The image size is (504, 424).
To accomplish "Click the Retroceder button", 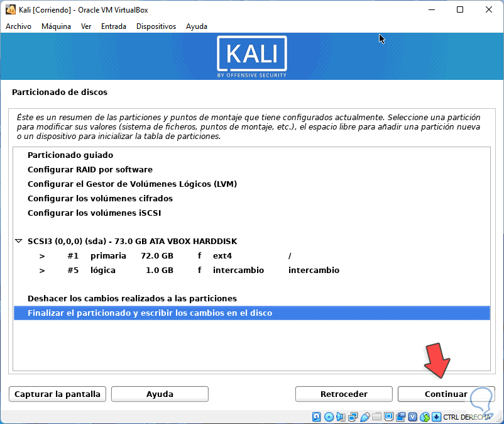I will [x=344, y=394].
